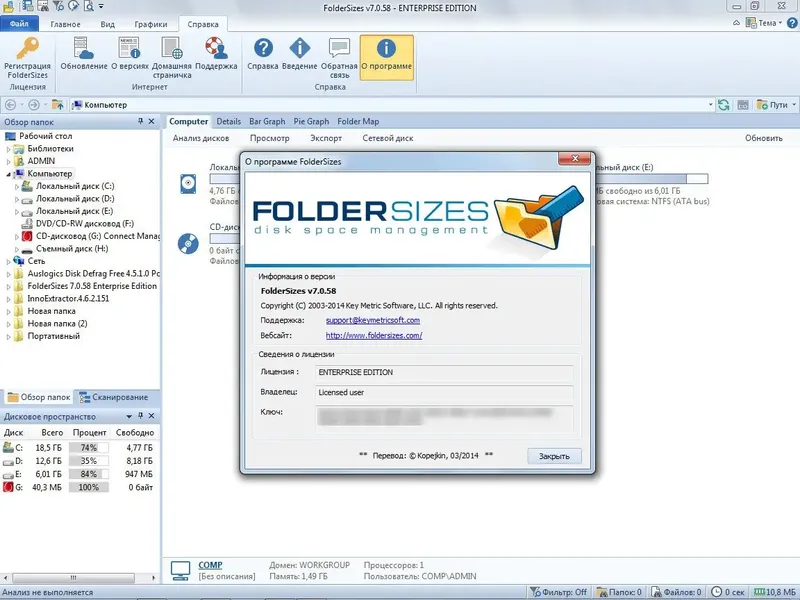Click Анализ дисков button

pyautogui.click(x=201, y=138)
